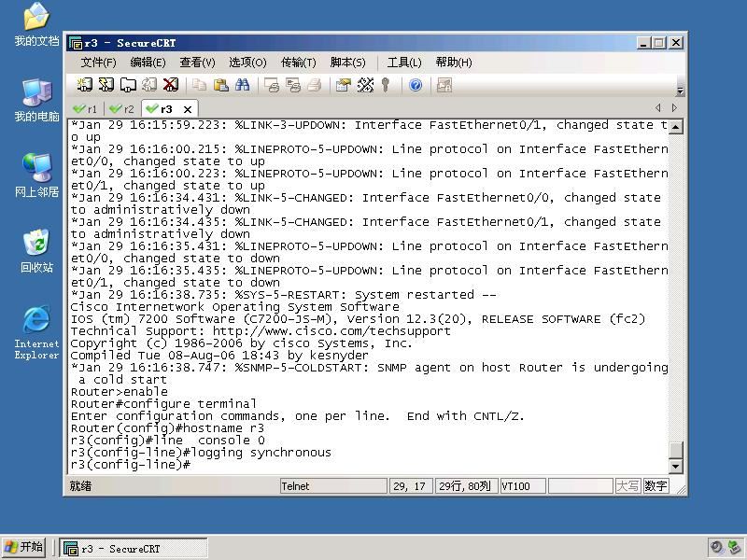This screenshot has width=747, height=560.
Task: Select Internet Explorer desktop icon
Action: tap(36, 333)
